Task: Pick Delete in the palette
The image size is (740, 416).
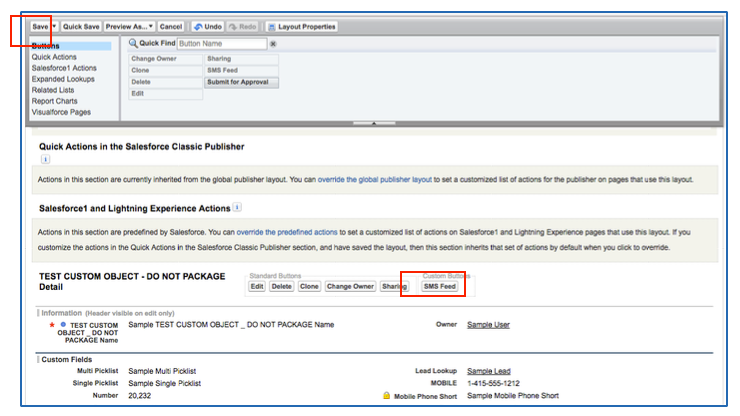Action: click(x=166, y=82)
